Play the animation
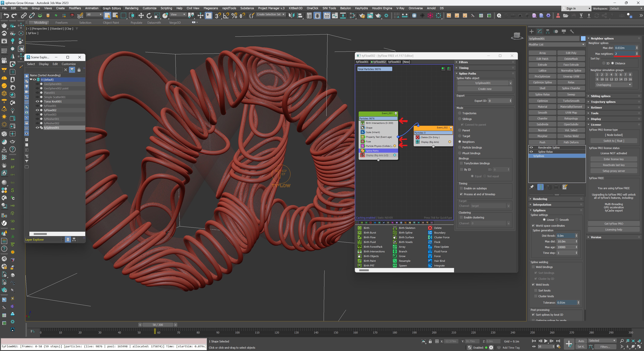The height and width of the screenshot is (351, 644). 546,341
